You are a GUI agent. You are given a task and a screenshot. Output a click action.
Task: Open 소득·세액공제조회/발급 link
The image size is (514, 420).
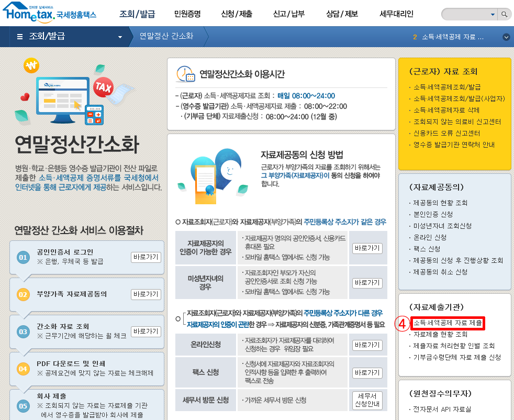point(447,87)
